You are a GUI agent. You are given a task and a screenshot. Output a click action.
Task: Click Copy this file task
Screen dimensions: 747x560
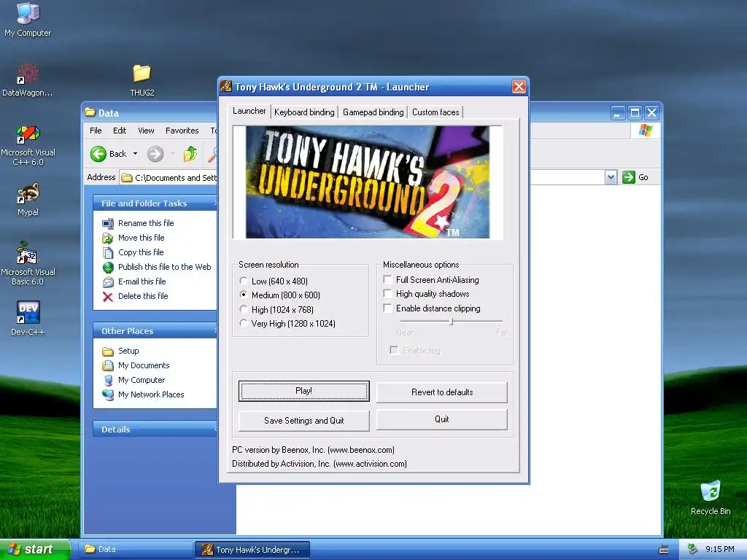pos(141,252)
